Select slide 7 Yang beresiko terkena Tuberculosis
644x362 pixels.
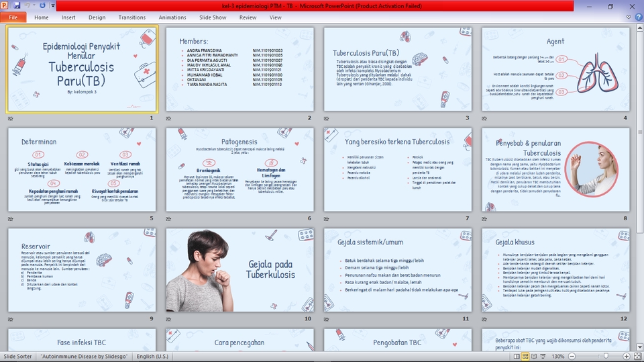pyautogui.click(x=398, y=169)
